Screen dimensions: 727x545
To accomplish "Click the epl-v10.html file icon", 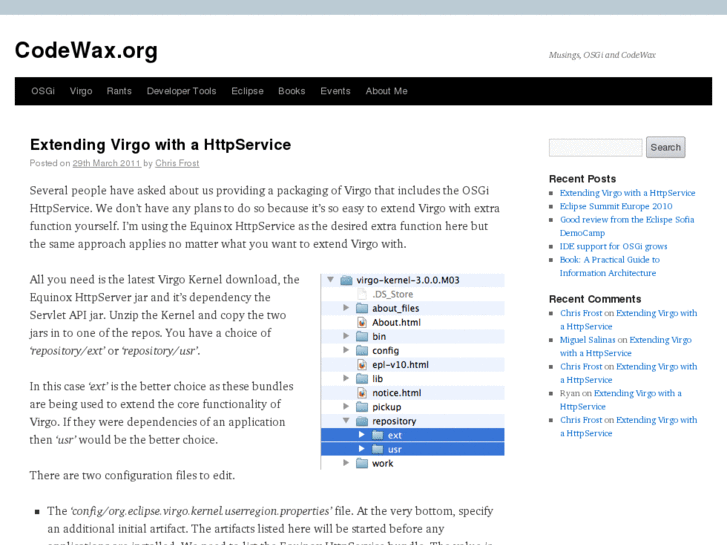I will (362, 365).
